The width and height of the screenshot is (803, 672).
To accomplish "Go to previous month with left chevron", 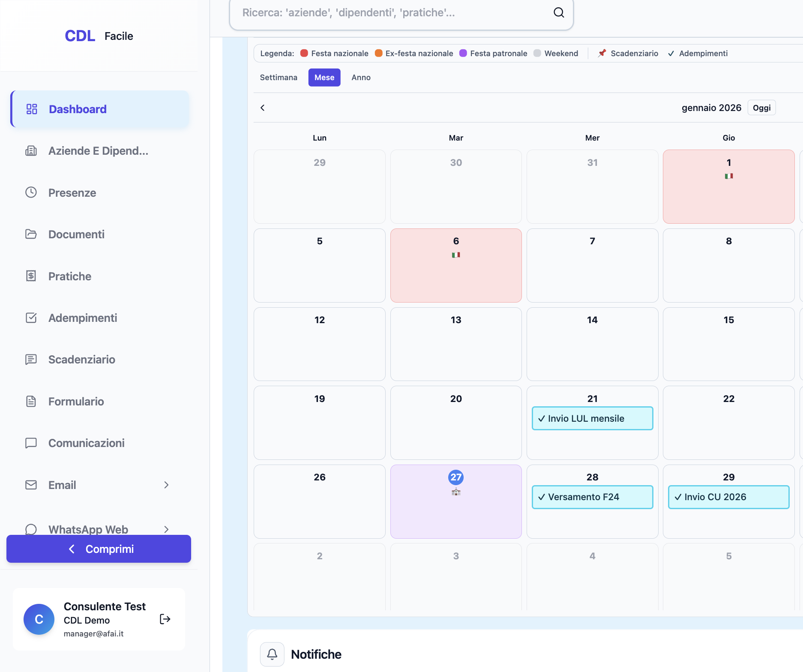I will coord(263,108).
